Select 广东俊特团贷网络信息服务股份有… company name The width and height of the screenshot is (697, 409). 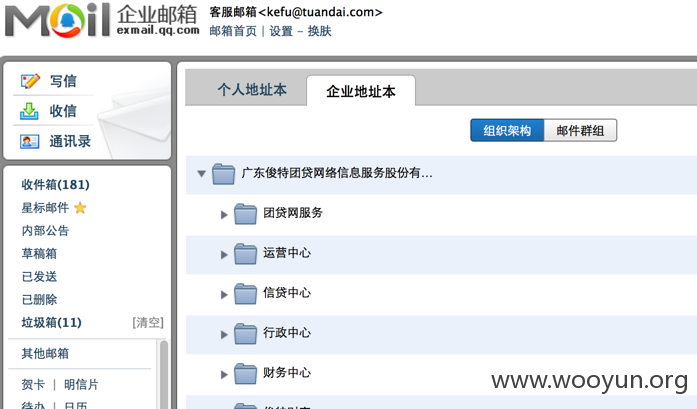(x=336, y=173)
